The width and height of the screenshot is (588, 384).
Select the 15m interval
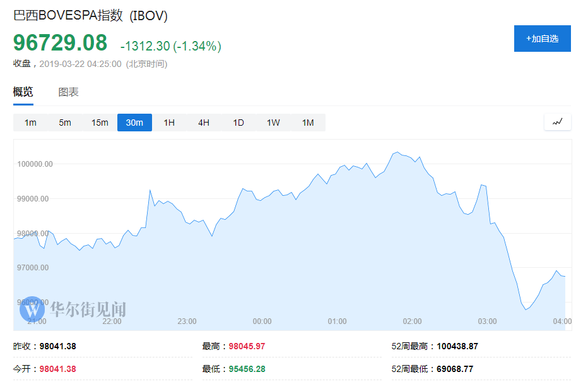100,123
